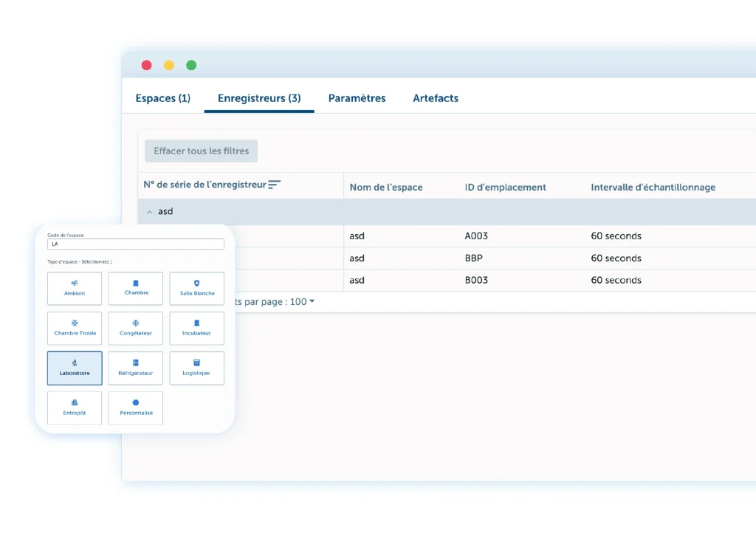The height and width of the screenshot is (559, 756).
Task: Click the sort icon beside N° de série
Action: (x=275, y=185)
